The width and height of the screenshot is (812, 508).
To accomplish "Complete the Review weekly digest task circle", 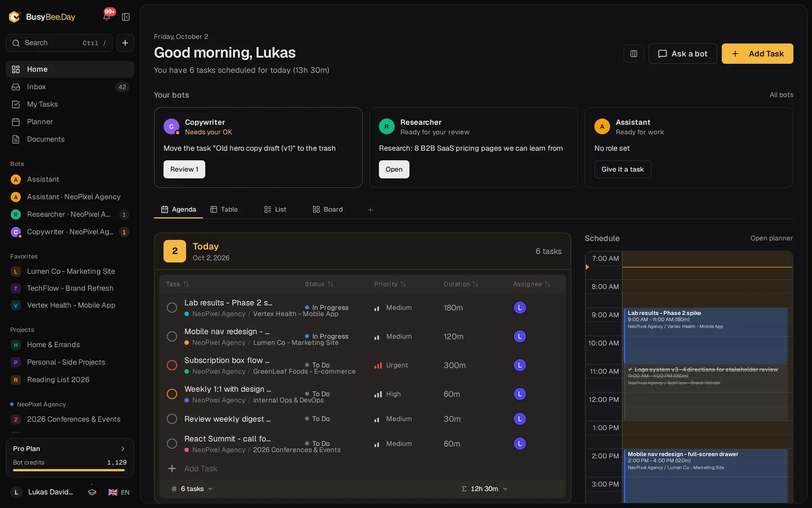I will tap(172, 419).
